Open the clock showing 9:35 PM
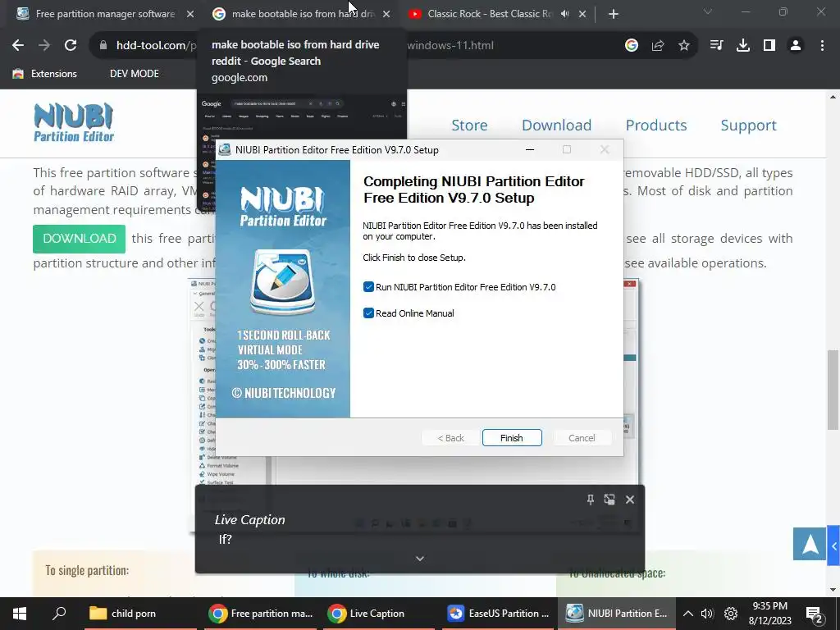The width and height of the screenshot is (840, 630). click(x=769, y=614)
